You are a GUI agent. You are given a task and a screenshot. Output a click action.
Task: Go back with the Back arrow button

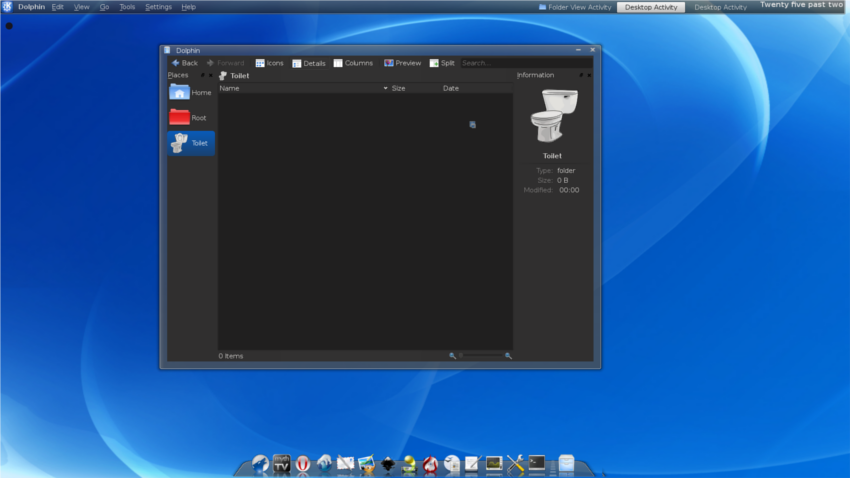click(x=184, y=63)
